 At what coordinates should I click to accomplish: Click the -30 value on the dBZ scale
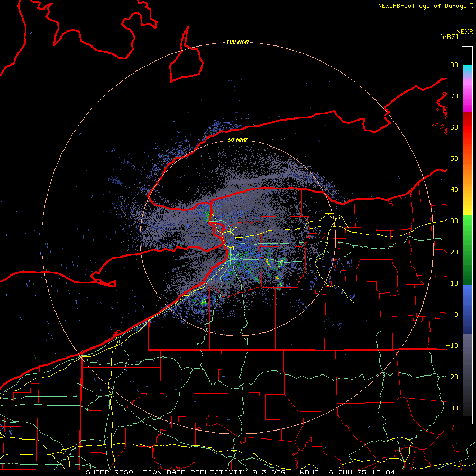(x=452, y=408)
